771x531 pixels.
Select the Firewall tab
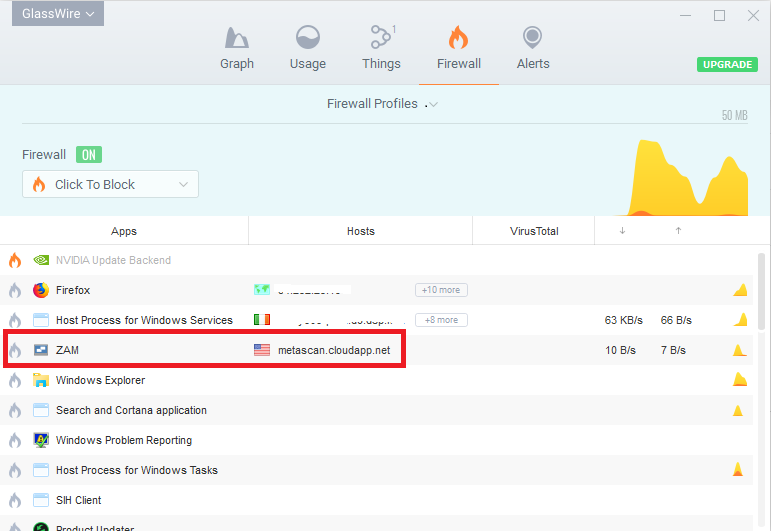click(459, 49)
